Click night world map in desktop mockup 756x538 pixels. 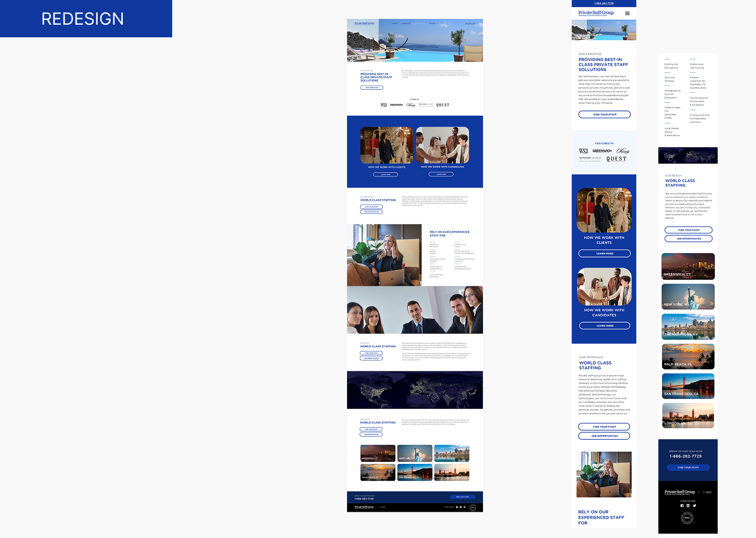415,390
